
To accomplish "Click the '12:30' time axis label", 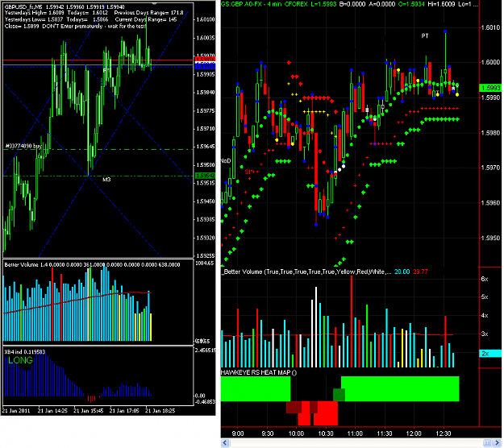I will coord(444,433).
